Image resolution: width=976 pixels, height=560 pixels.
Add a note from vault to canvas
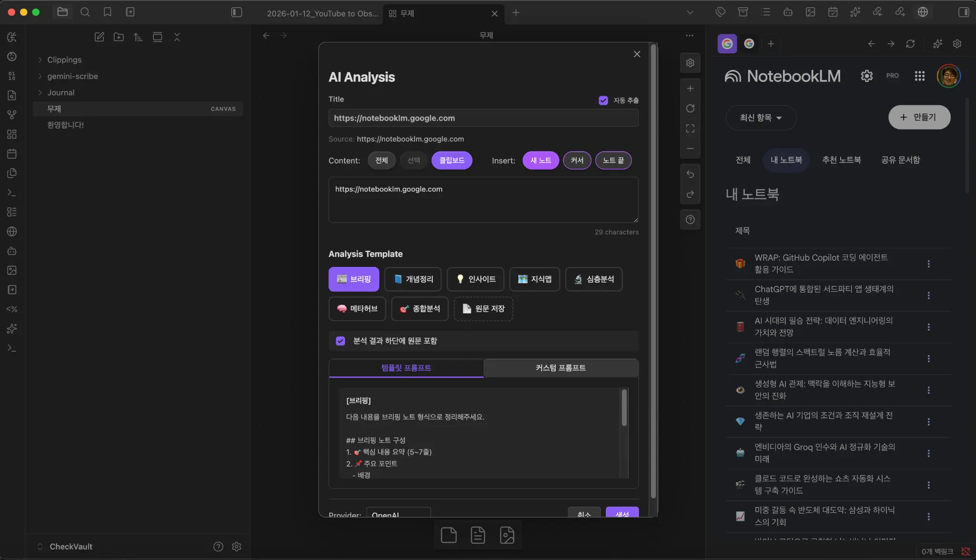[478, 535]
